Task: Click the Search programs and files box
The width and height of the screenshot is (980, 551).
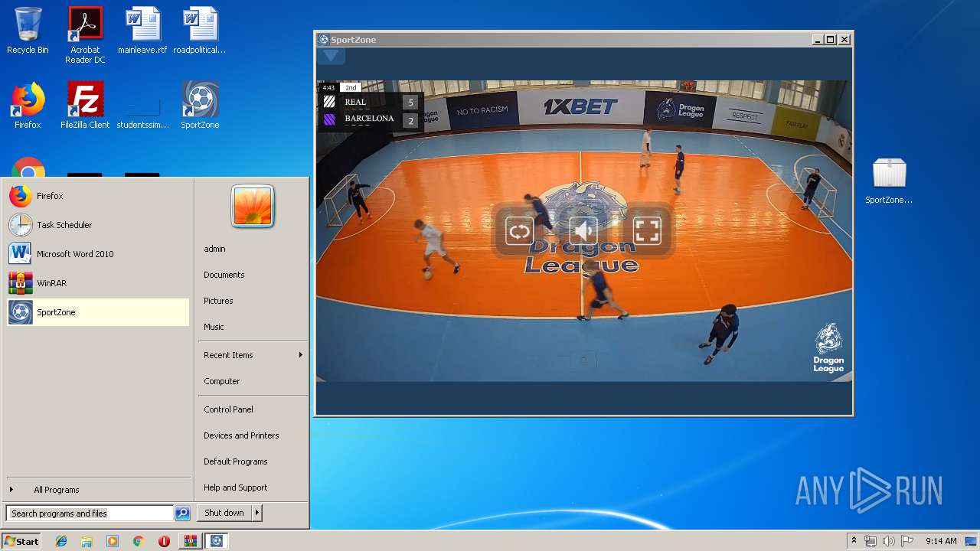Action: pos(89,514)
